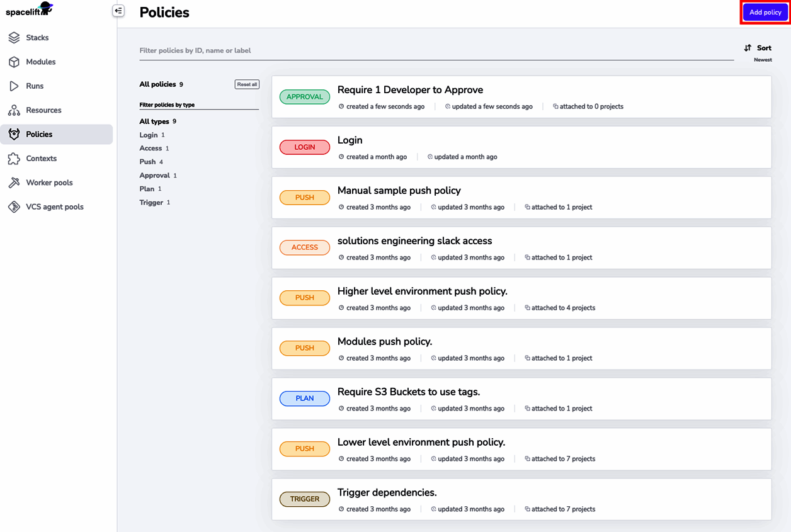Click the Spacelift logo
791x532 pixels.
(29, 11)
